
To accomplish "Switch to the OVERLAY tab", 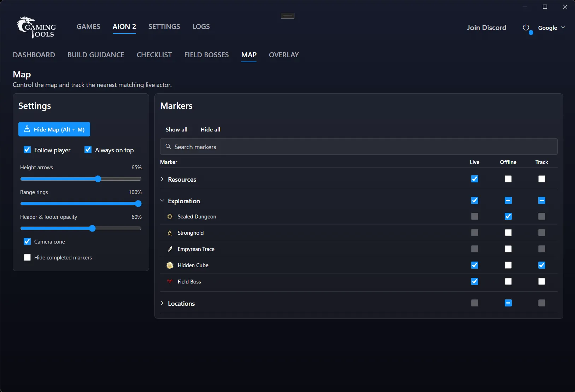I will tap(284, 55).
